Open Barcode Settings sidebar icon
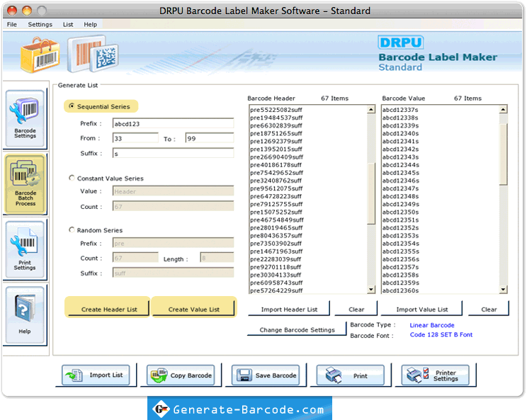527x420 pixels. 25,118
